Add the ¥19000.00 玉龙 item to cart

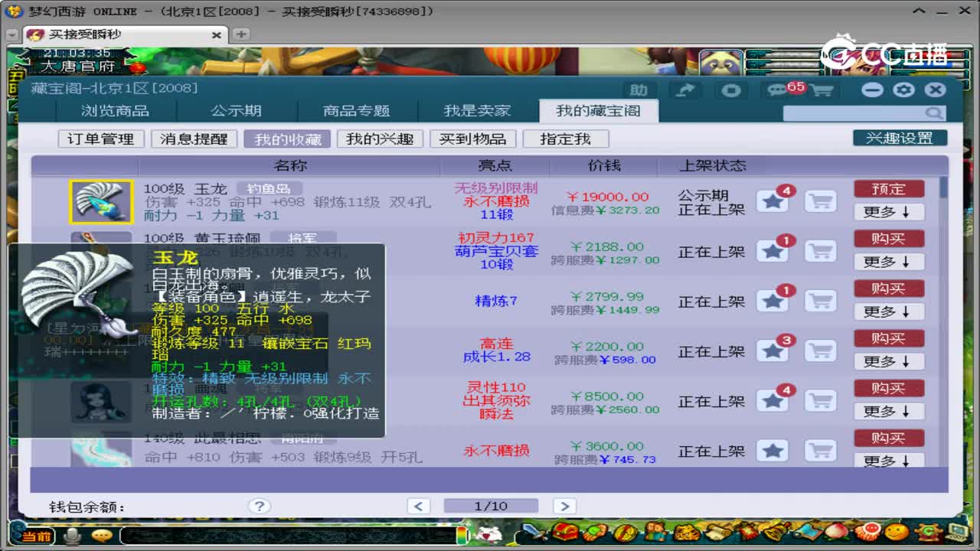tap(820, 201)
